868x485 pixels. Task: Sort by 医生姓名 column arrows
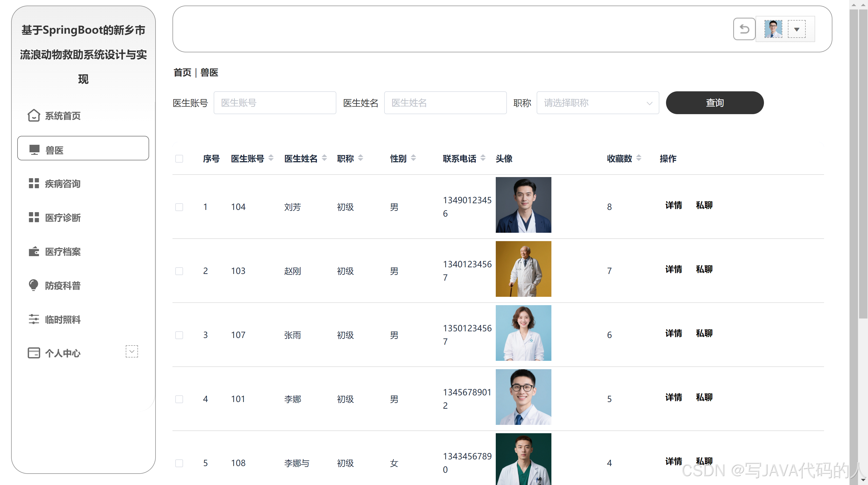(324, 158)
